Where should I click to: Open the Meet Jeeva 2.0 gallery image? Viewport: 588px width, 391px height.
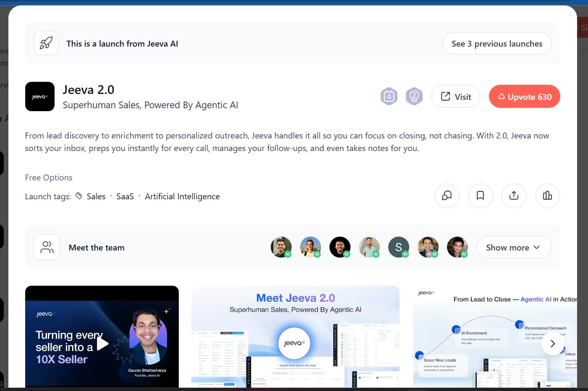tap(295, 336)
